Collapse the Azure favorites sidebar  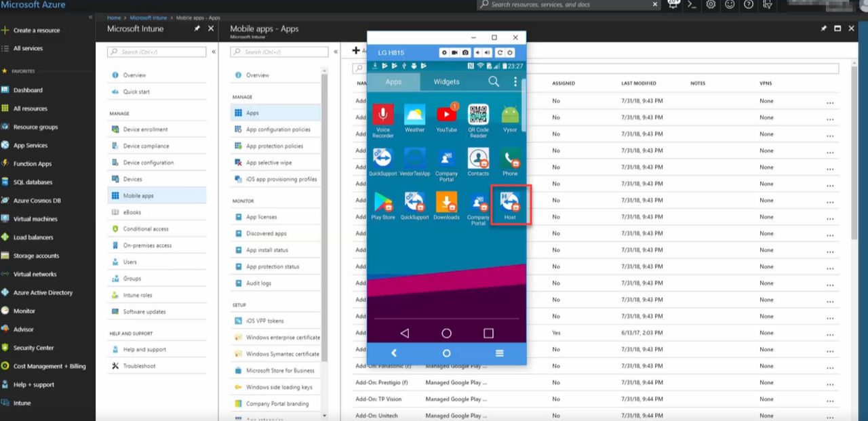[x=91, y=17]
